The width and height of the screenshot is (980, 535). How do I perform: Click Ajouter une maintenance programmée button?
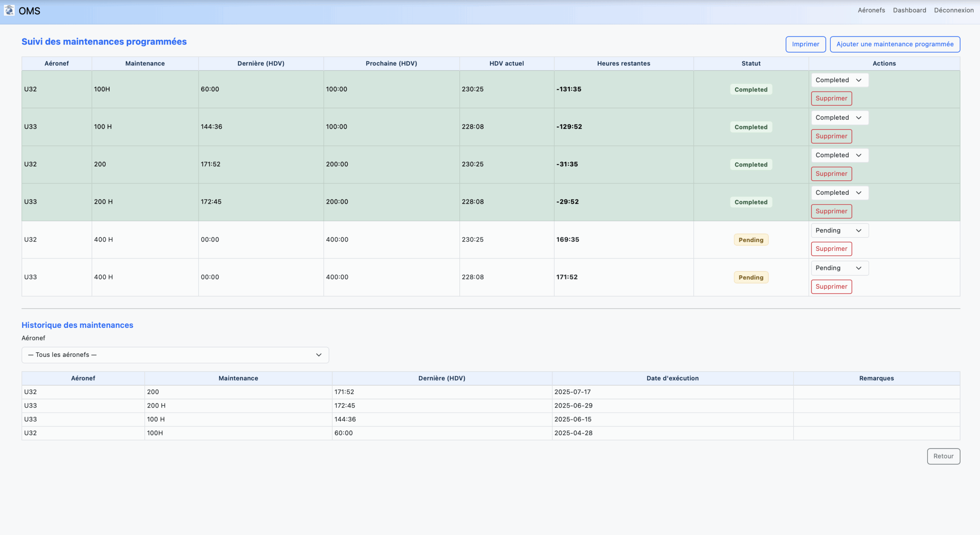point(895,44)
